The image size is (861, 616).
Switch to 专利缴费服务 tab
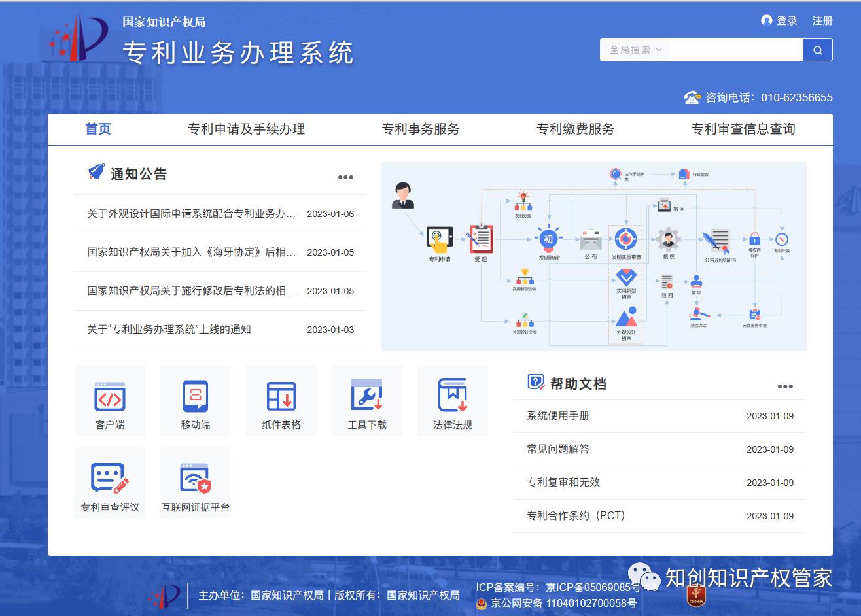576,129
